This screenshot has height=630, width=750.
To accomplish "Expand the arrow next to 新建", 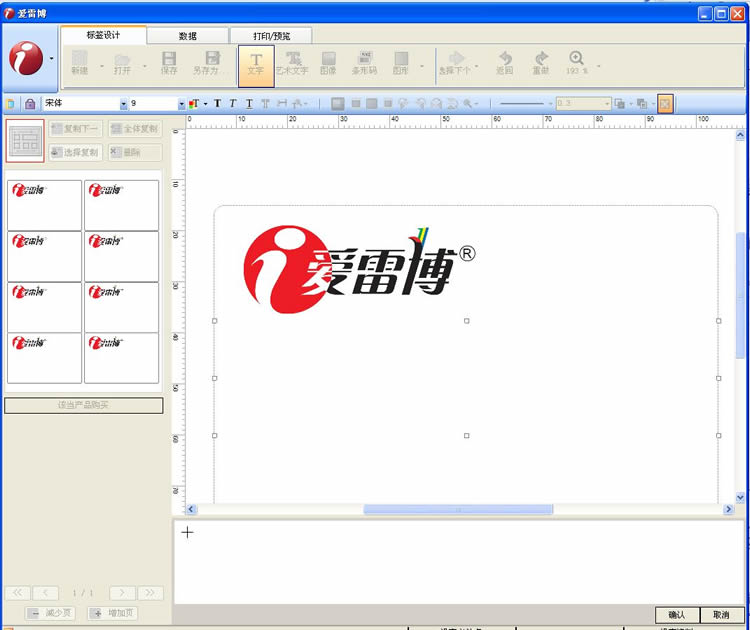I will click(102, 66).
